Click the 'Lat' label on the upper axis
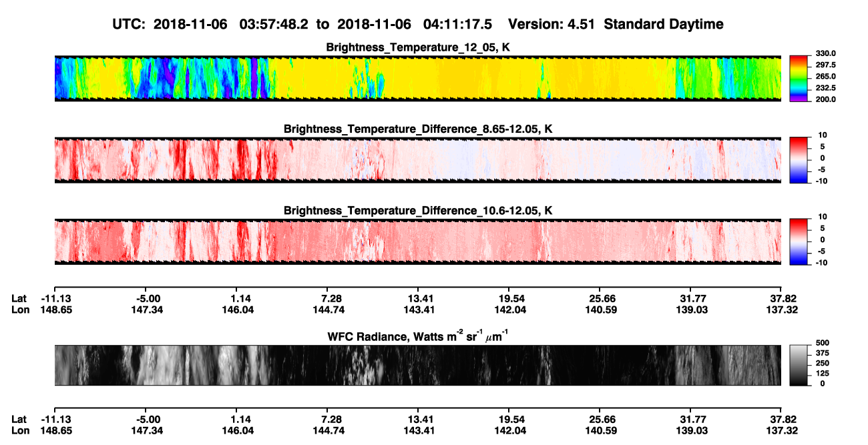 (x=19, y=298)
